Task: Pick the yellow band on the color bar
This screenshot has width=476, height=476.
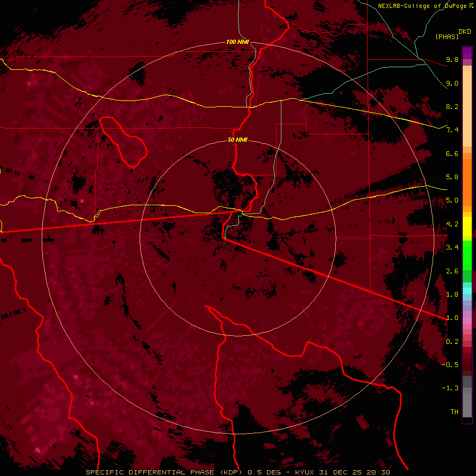Action: tap(467, 226)
